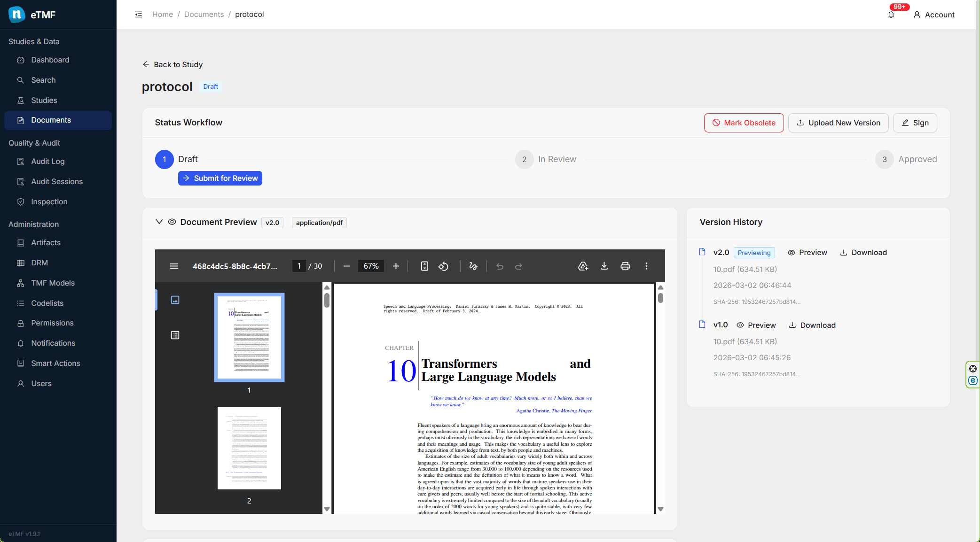Go Back to Study
The width and height of the screenshot is (980, 542).
[172, 64]
